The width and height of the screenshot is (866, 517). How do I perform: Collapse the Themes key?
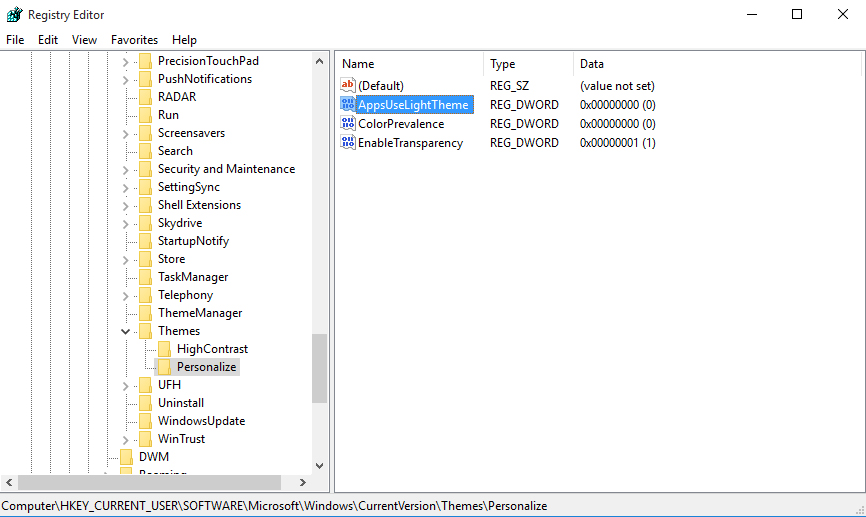click(125, 331)
